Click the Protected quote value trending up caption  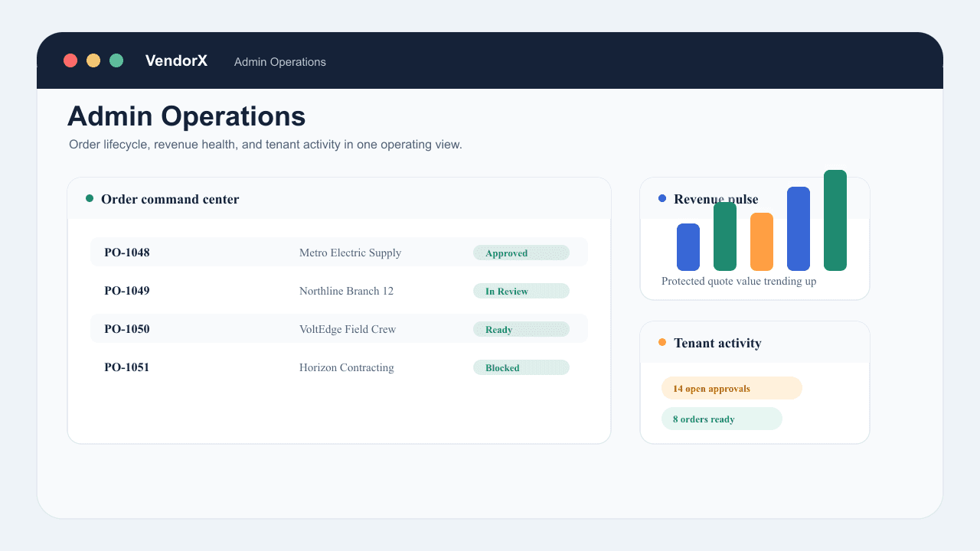739,281
